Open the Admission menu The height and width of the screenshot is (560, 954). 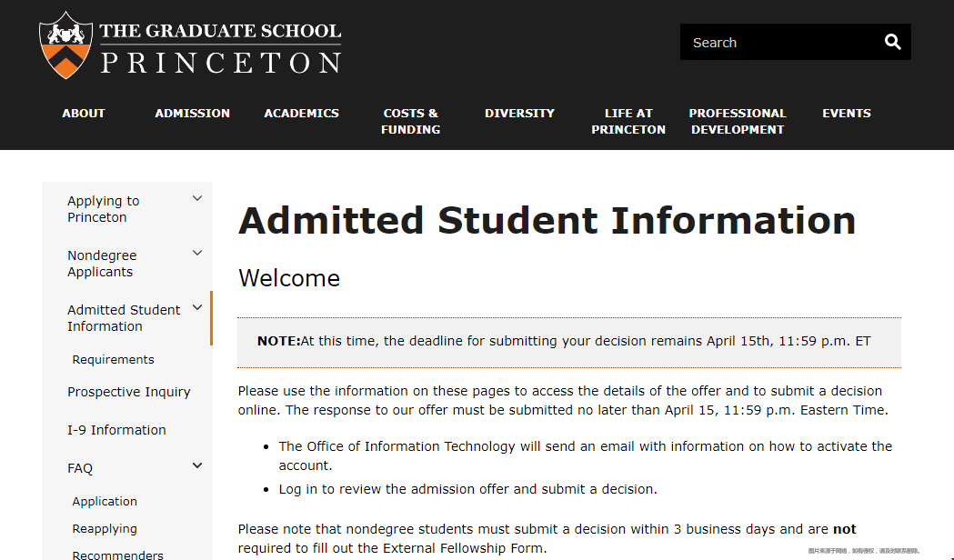tap(192, 113)
